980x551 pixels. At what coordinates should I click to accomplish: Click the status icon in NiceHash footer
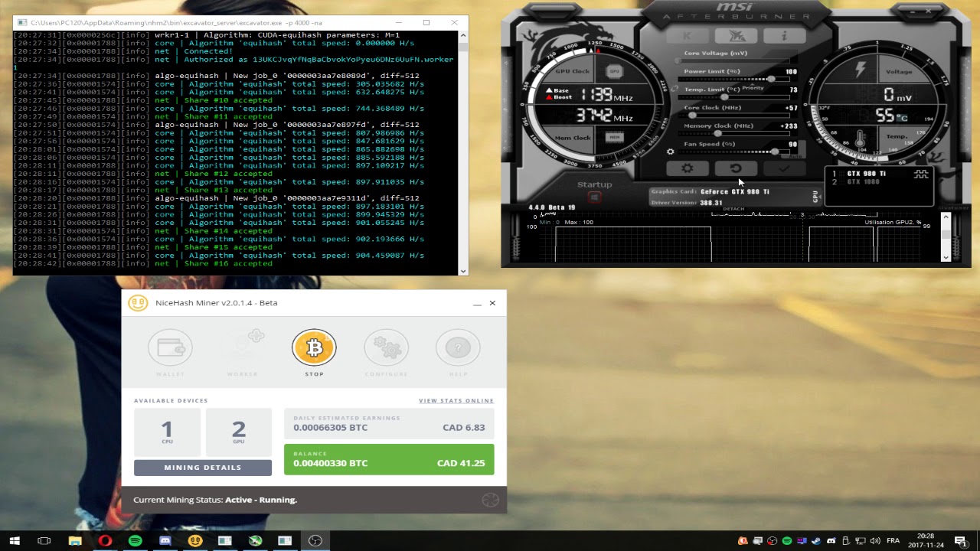pyautogui.click(x=491, y=500)
